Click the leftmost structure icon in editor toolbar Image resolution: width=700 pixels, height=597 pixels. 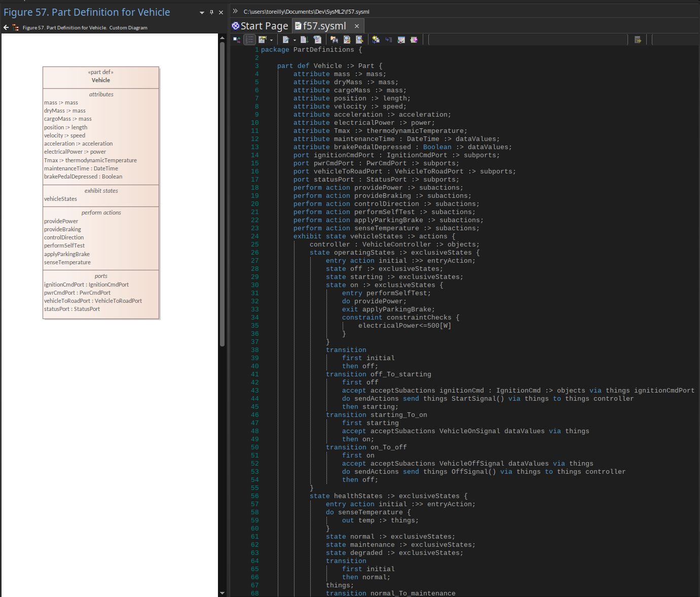237,40
